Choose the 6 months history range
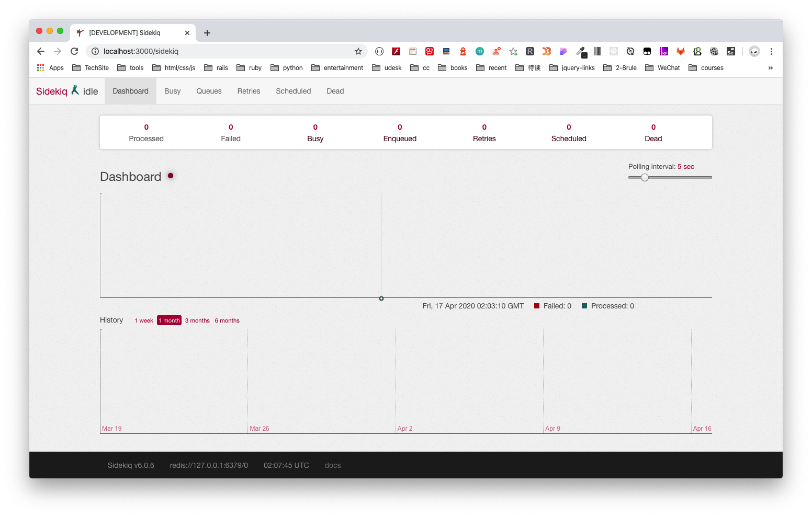 (x=227, y=320)
